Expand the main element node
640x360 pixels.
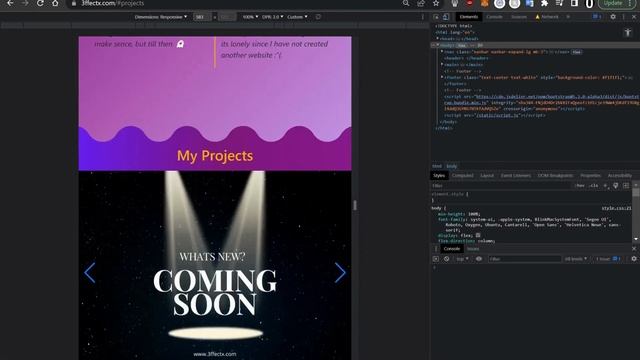pos(442,64)
